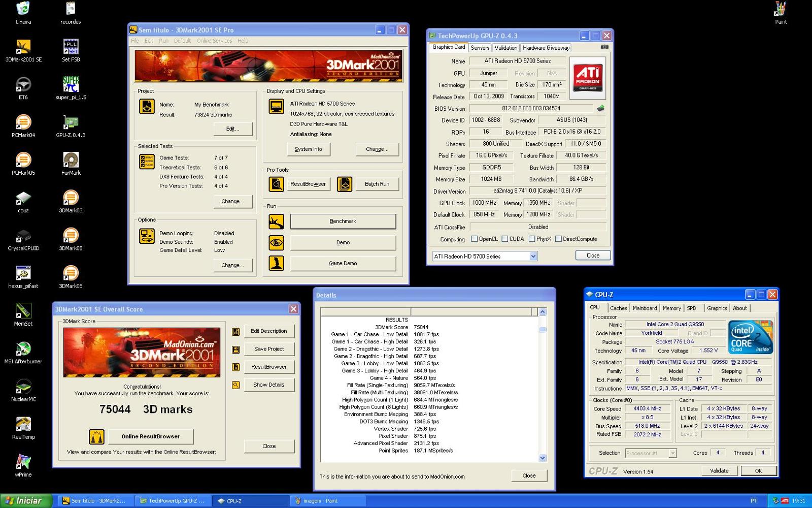
Task: Open the Graphics tab in CPU-Z
Action: click(x=717, y=308)
